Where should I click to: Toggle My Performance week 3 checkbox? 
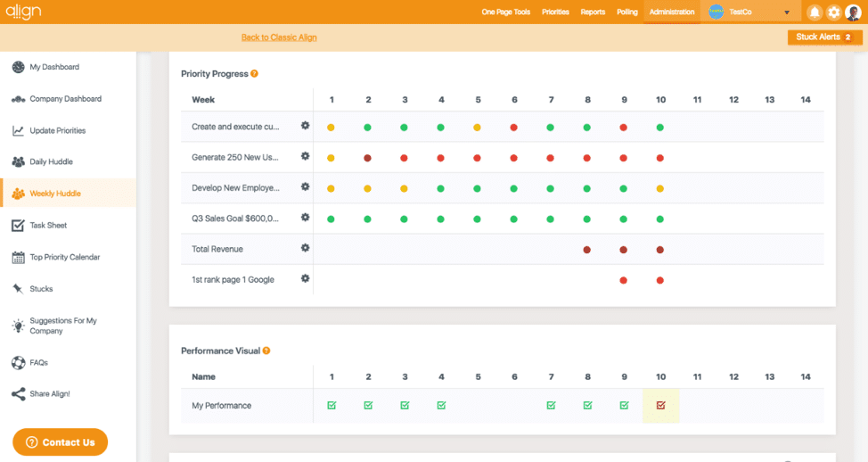[x=405, y=405]
